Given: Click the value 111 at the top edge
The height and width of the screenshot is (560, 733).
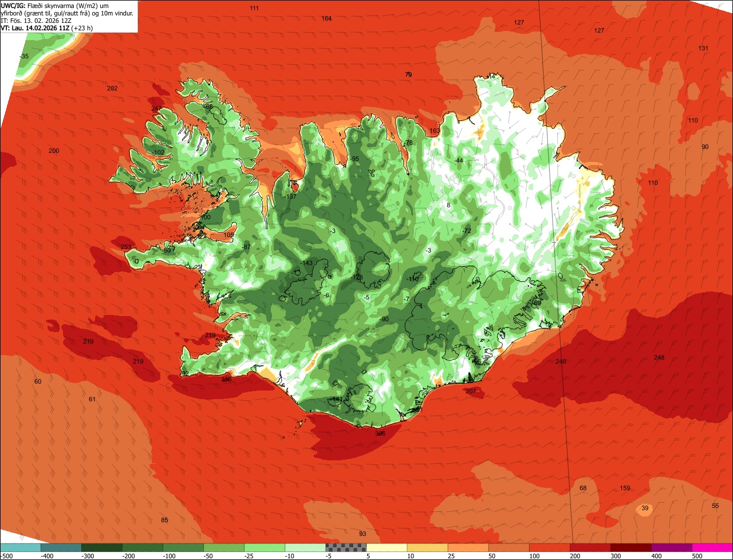Looking at the screenshot, I should click(x=254, y=7).
